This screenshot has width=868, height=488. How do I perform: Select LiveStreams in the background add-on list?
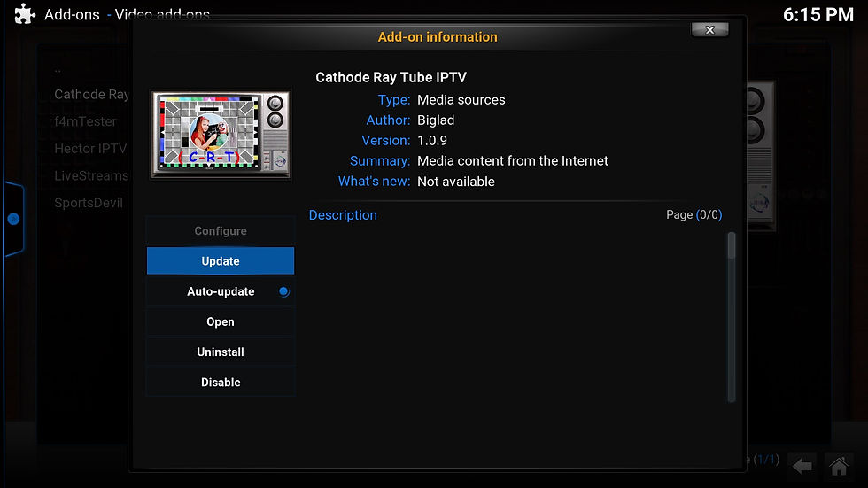pyautogui.click(x=91, y=175)
